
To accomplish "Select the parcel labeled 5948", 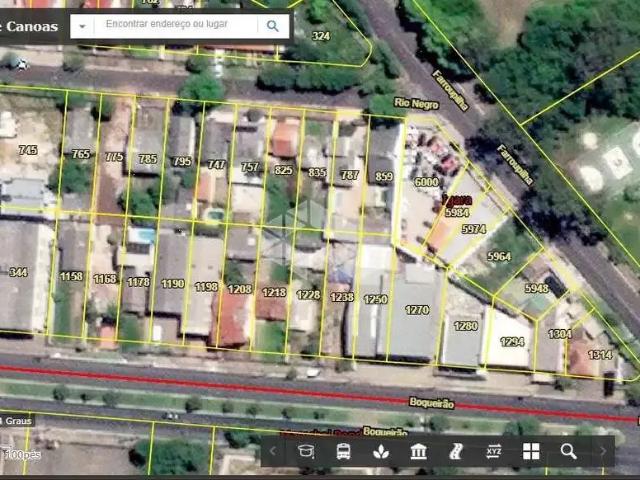I will 536,288.
